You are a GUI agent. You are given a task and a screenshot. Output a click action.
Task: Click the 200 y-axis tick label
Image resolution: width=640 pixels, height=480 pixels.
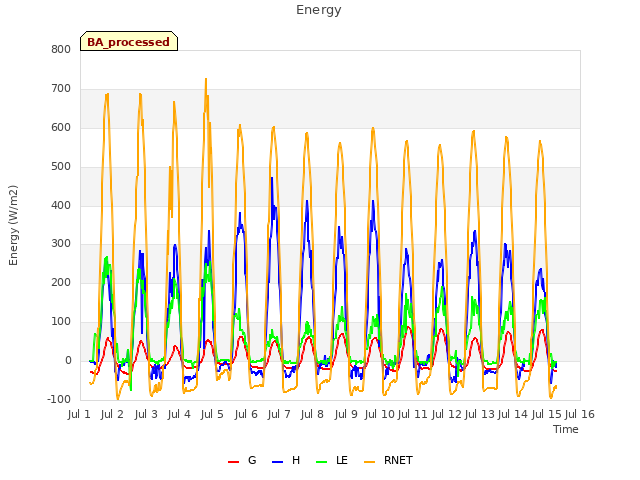coord(61,282)
